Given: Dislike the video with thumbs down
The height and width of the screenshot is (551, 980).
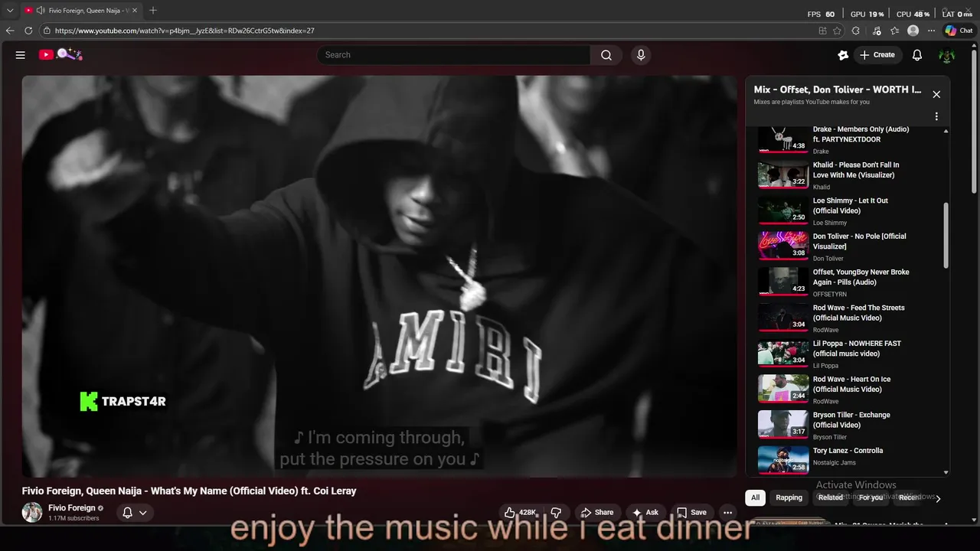Looking at the screenshot, I should (557, 513).
